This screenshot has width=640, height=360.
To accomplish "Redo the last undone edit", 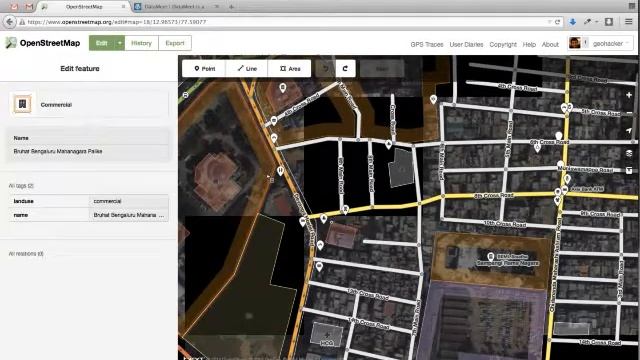I will pyautogui.click(x=345, y=69).
